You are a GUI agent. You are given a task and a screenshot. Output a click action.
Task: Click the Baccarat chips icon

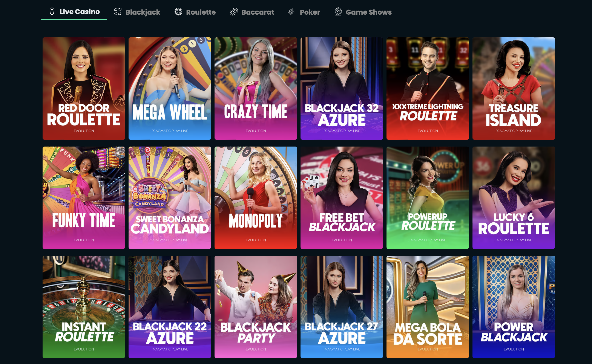[234, 12]
